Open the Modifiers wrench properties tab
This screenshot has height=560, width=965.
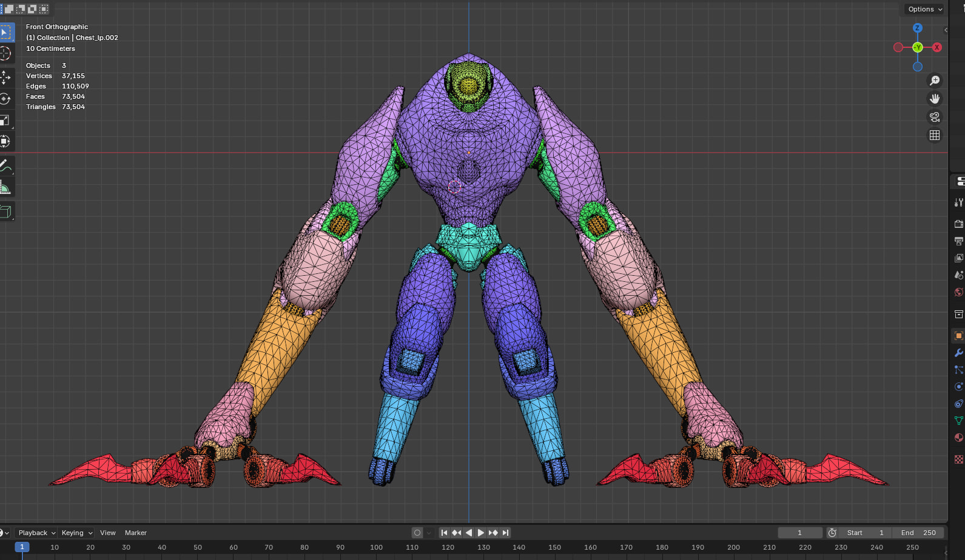(x=958, y=353)
